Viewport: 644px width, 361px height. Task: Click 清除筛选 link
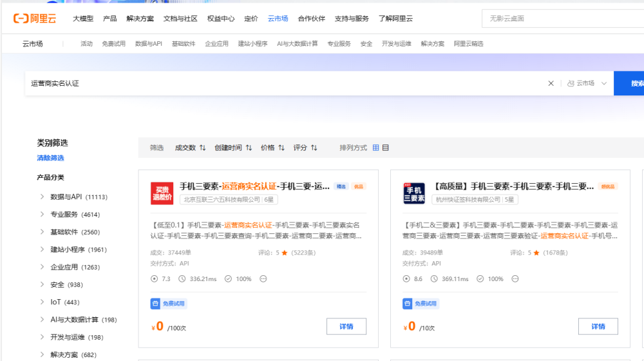tap(50, 158)
